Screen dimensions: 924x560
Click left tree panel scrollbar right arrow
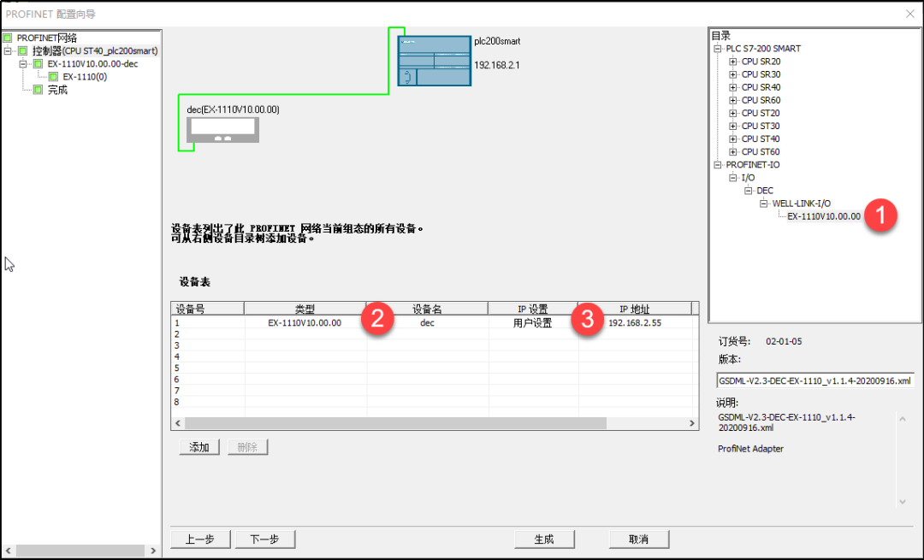tap(153, 551)
